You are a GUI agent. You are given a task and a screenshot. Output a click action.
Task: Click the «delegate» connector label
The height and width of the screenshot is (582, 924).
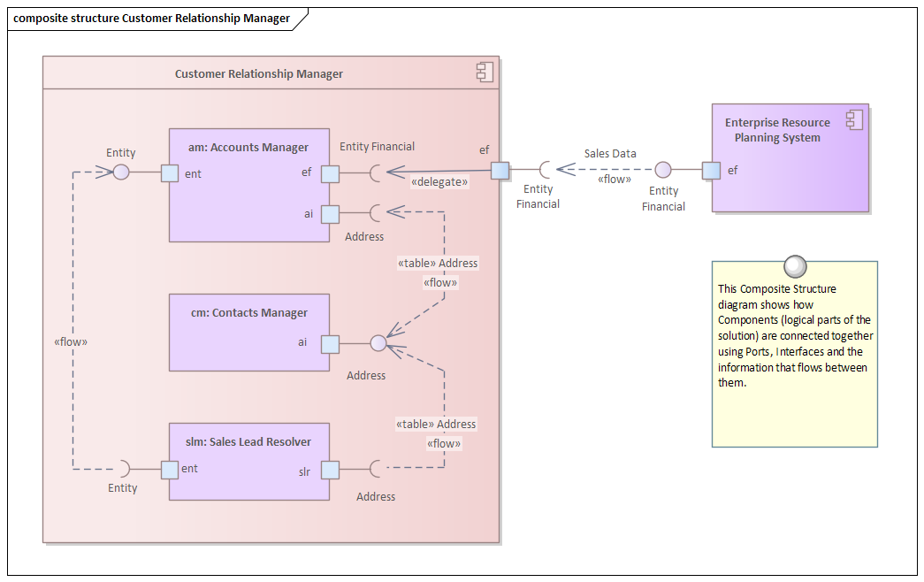pos(439,181)
